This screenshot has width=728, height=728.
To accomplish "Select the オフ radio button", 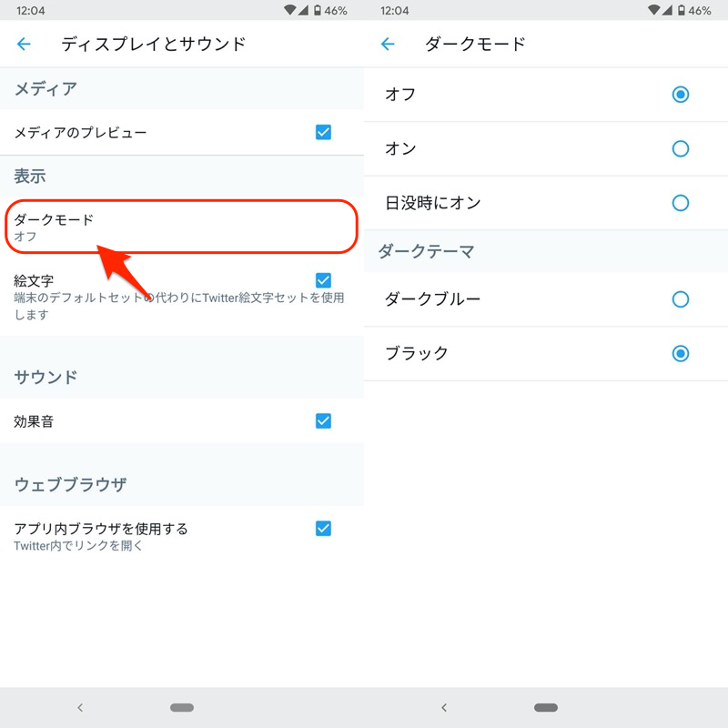I will point(680,94).
